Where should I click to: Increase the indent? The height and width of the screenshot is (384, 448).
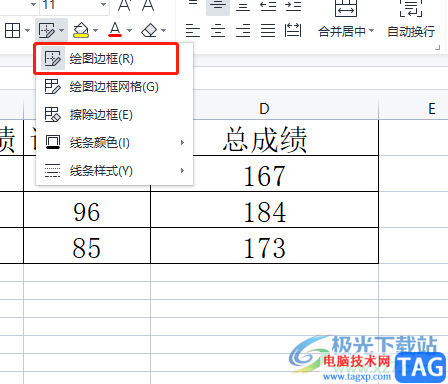click(293, 6)
